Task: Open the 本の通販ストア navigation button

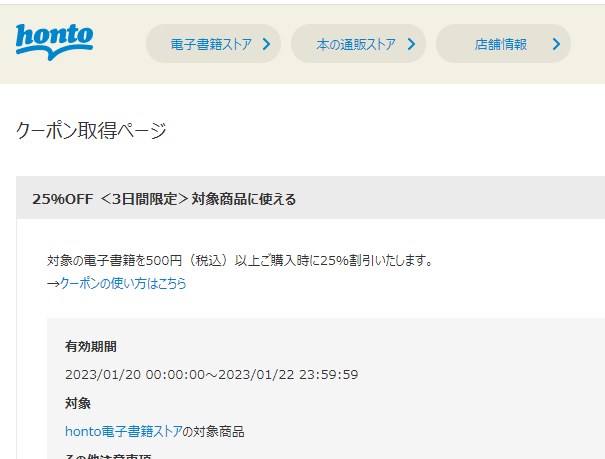Action: 358,44
